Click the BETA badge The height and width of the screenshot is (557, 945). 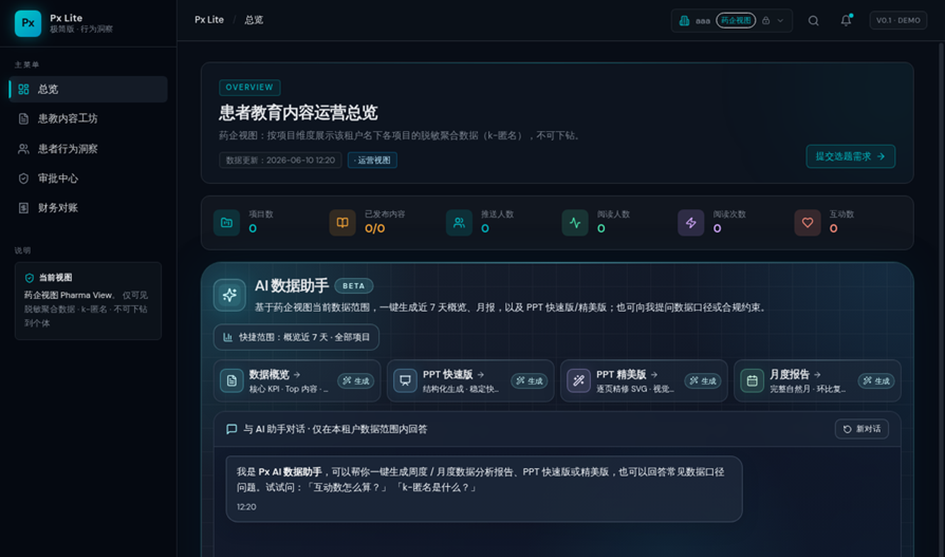(354, 286)
